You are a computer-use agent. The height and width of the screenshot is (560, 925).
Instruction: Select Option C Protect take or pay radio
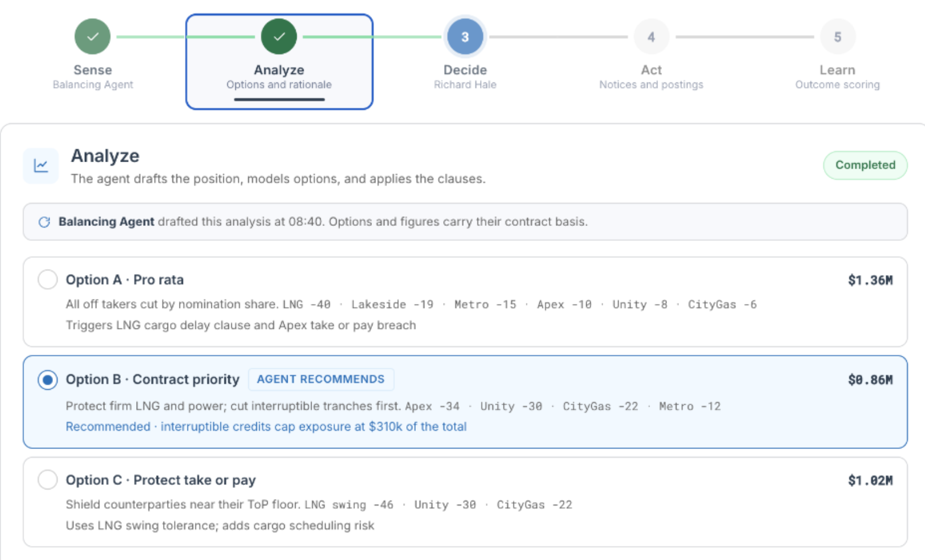pos(47,480)
